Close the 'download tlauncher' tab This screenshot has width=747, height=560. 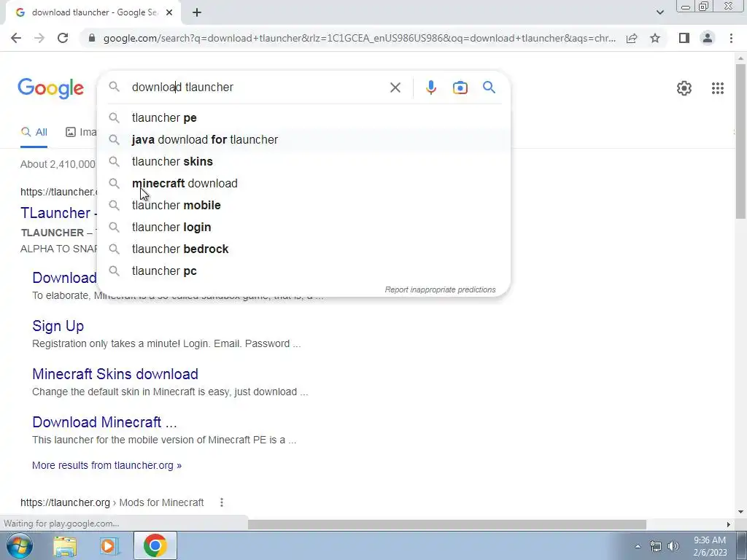[169, 13]
